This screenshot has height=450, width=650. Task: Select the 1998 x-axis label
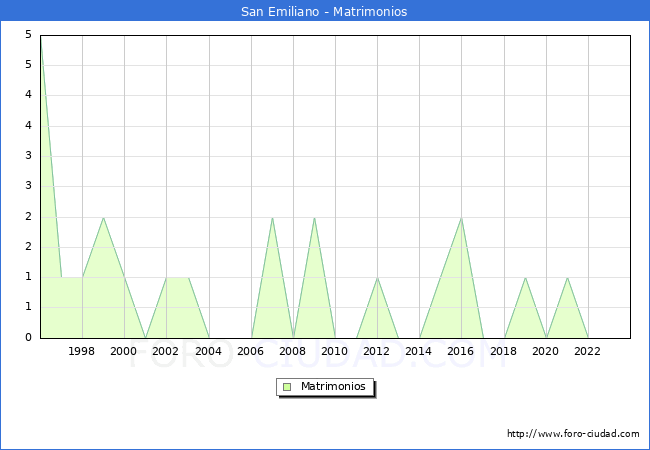coord(82,351)
